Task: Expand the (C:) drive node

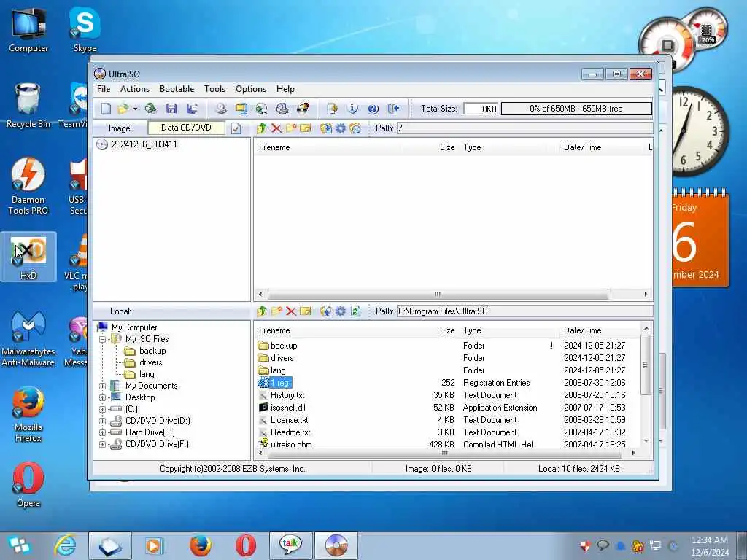Action: [x=102, y=410]
